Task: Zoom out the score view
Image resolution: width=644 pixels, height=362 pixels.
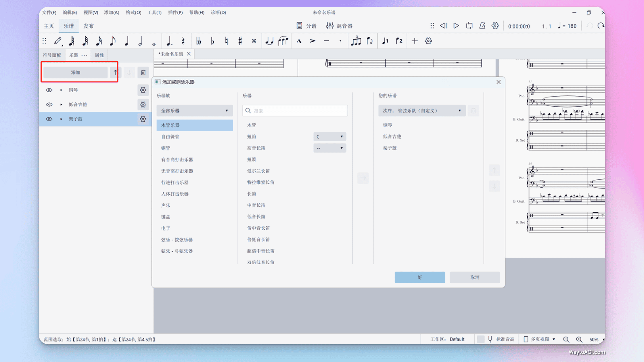Action: [566, 339]
